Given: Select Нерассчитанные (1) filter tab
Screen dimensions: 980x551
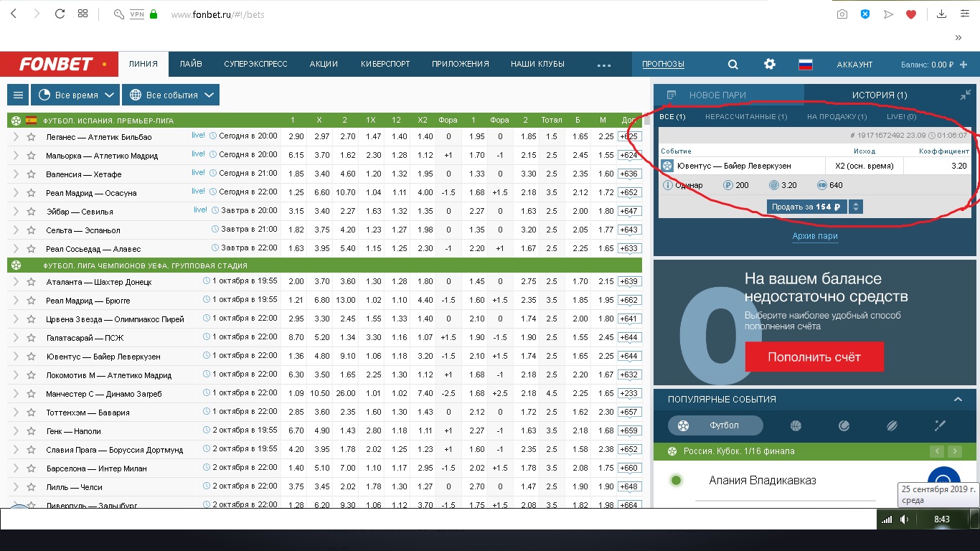Looking at the screenshot, I should click(746, 116).
